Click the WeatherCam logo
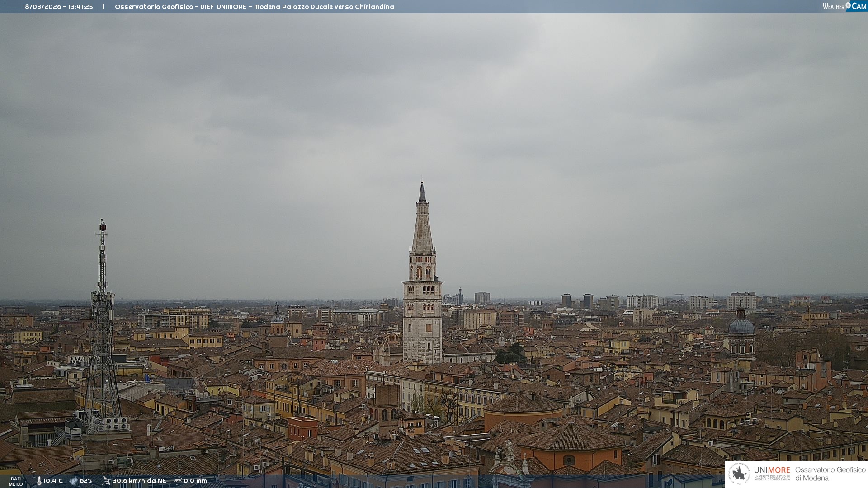Image resolution: width=868 pixels, height=488 pixels. pyautogui.click(x=844, y=6)
